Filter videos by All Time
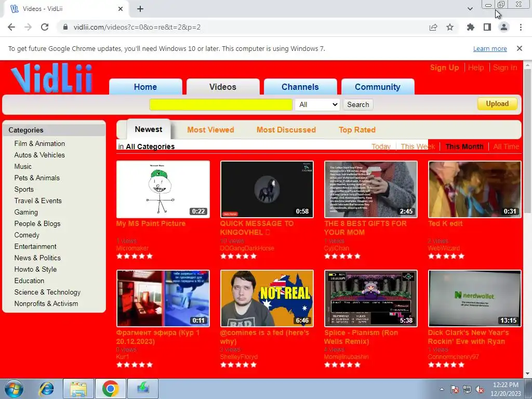The width and height of the screenshot is (532, 399). click(506, 147)
